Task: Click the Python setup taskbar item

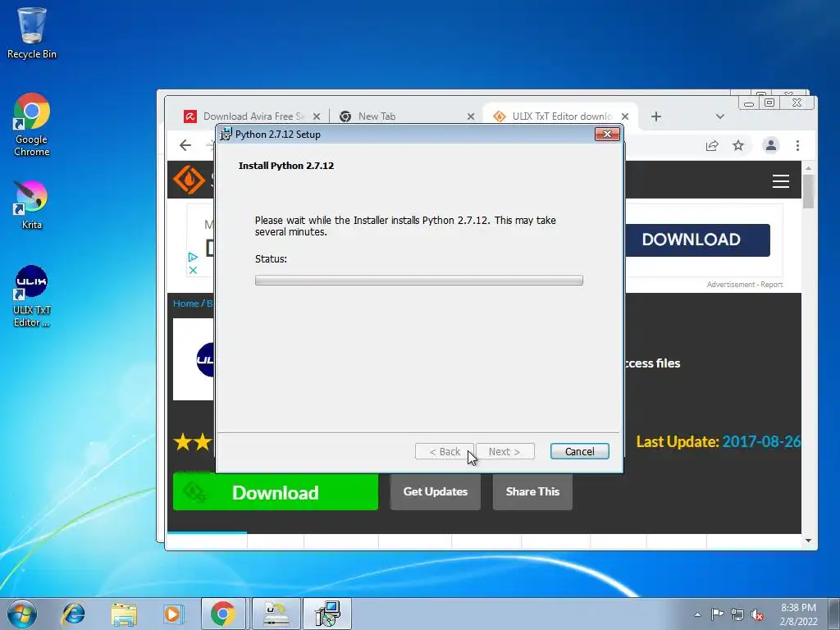Action: (x=327, y=614)
